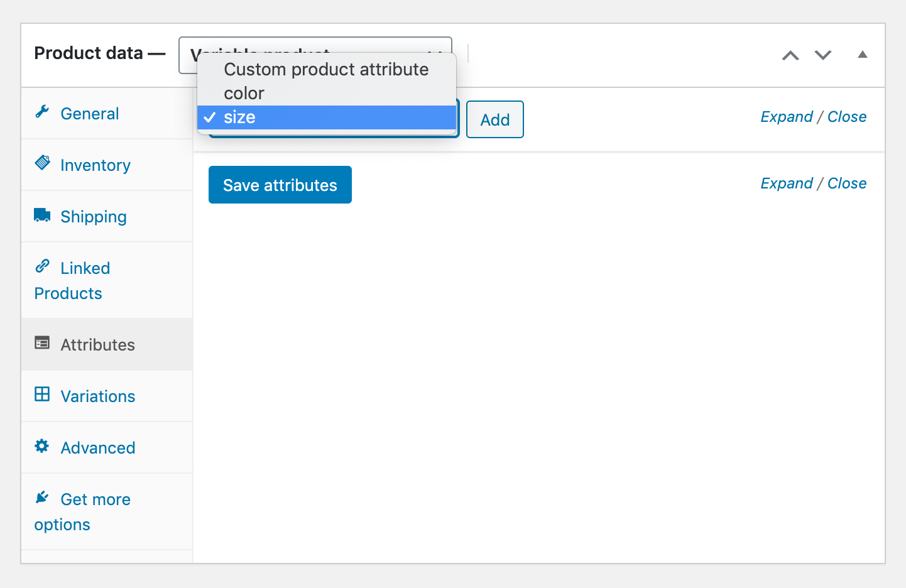
Task: Click the Add attribute button
Action: tap(494, 119)
